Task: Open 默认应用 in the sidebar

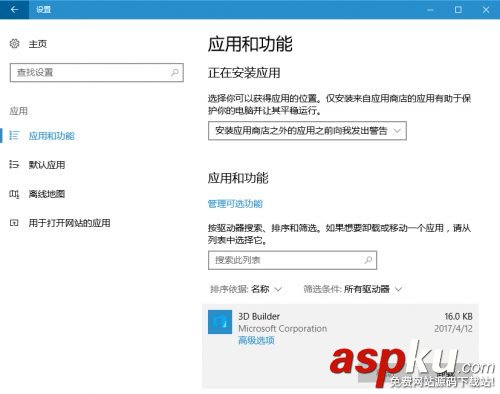Action: tap(47, 165)
